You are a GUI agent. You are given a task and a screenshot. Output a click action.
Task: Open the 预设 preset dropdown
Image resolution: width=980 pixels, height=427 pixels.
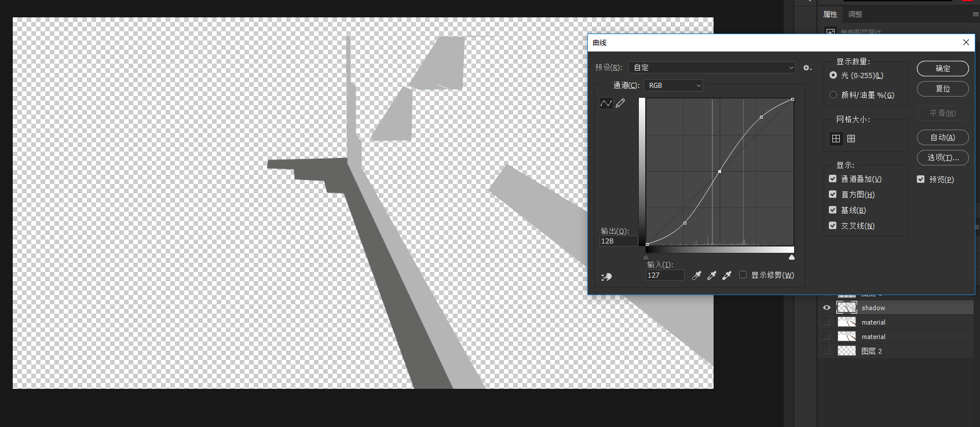[x=712, y=68]
